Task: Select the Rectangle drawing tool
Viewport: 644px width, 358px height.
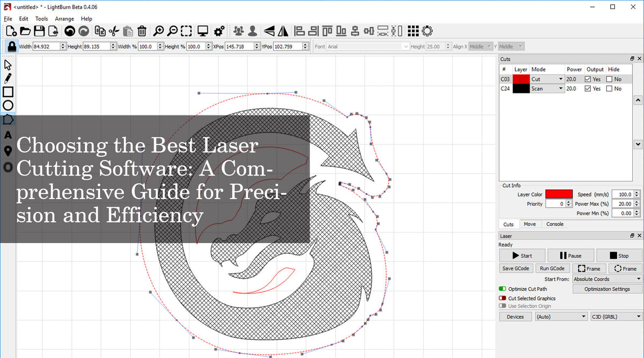Action: click(x=8, y=92)
